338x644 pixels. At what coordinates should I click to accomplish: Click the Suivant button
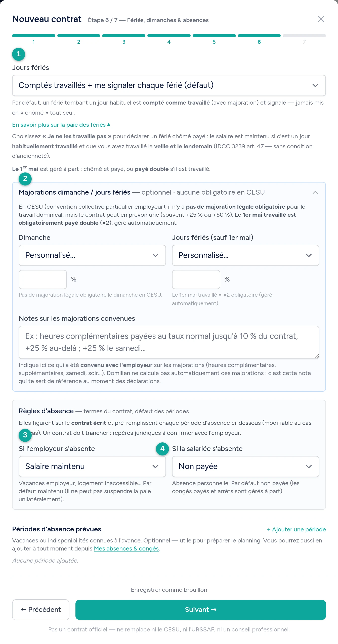click(200, 610)
